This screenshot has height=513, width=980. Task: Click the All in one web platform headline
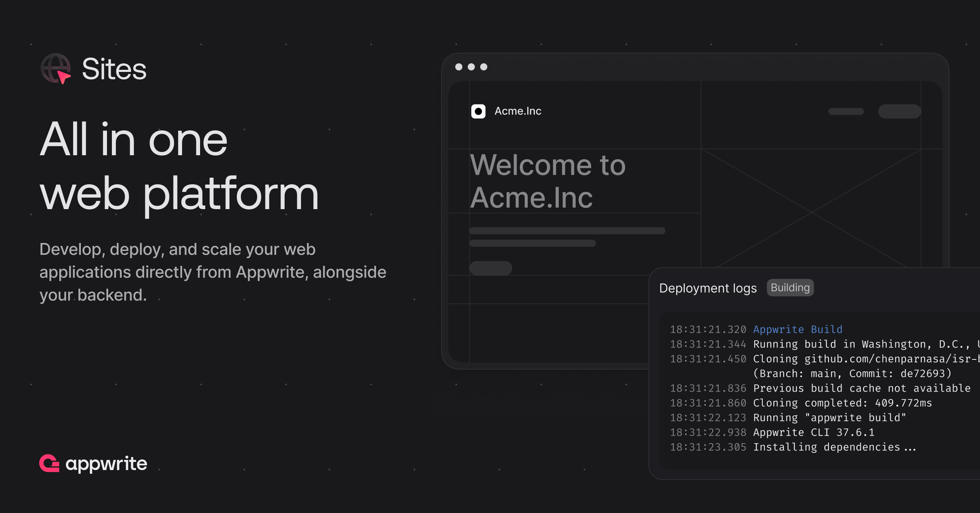(x=179, y=166)
